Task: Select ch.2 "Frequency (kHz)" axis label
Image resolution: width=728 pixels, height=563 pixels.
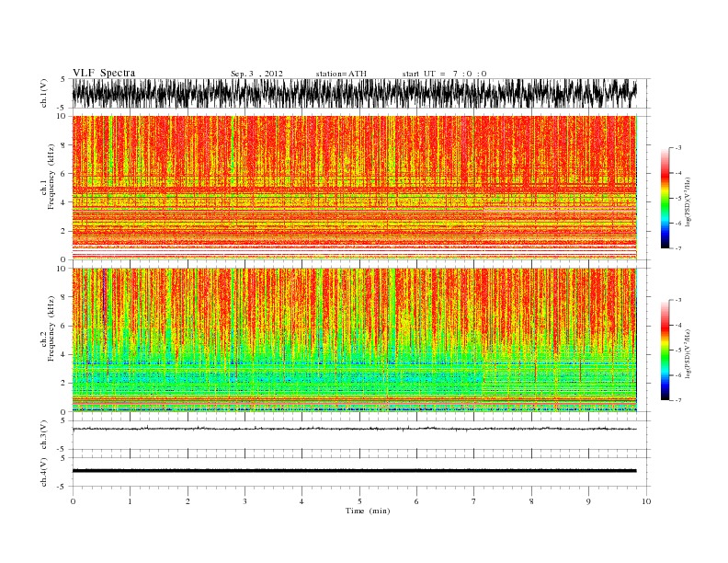Action: 51,328
